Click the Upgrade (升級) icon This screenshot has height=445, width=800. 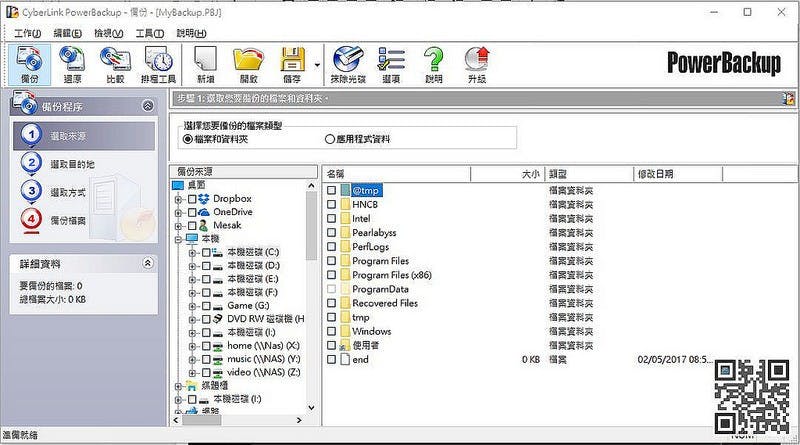(x=477, y=64)
